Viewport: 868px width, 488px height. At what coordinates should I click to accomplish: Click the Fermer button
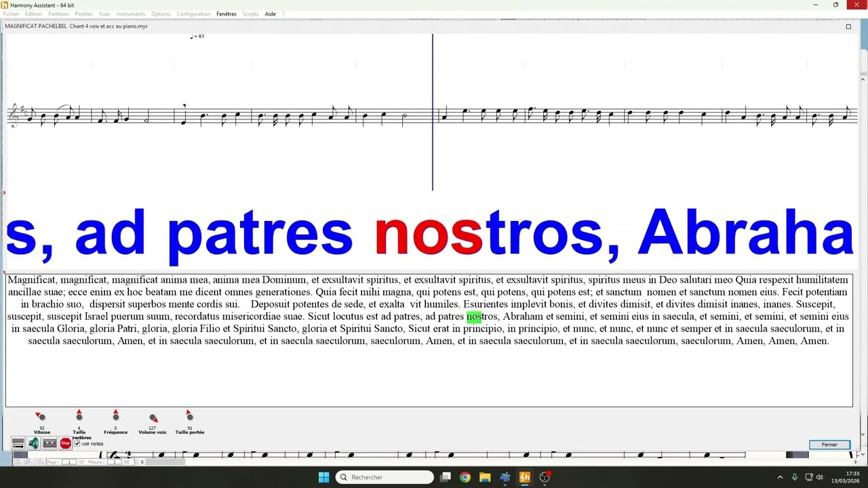[x=829, y=445]
